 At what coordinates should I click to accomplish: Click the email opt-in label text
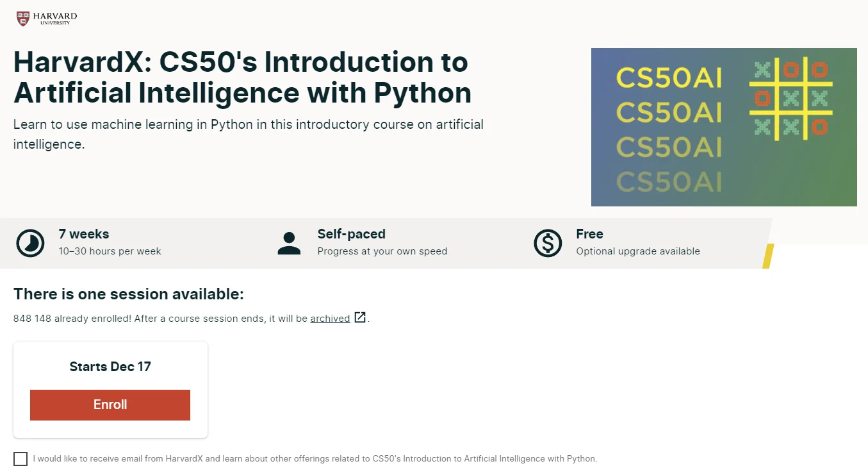tap(315, 459)
